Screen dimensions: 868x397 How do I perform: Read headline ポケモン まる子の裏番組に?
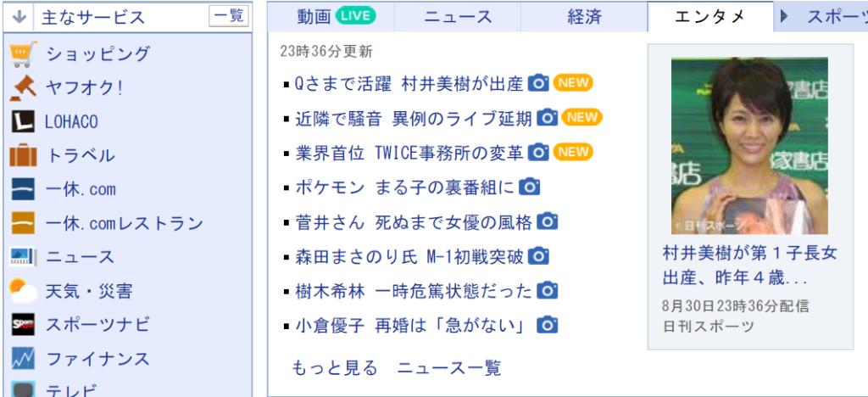click(404, 187)
